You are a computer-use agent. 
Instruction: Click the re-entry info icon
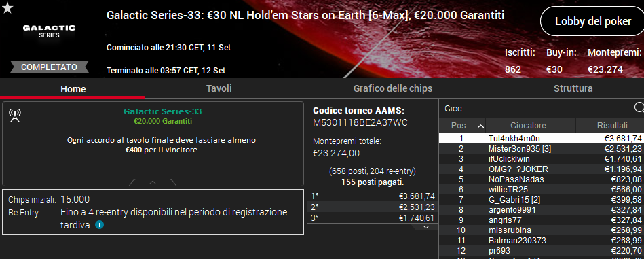[99, 225]
